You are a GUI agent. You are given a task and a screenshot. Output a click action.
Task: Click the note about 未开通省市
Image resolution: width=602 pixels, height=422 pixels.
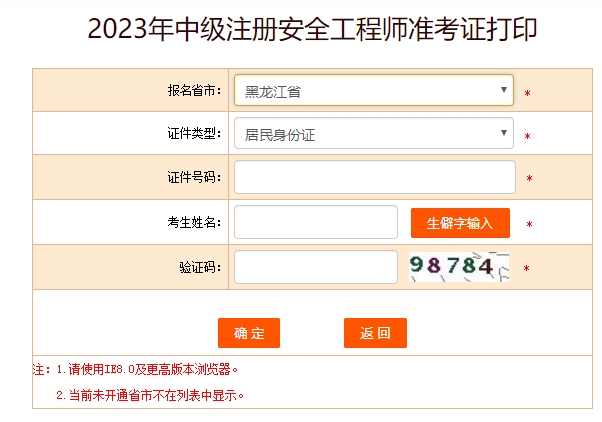point(150,395)
